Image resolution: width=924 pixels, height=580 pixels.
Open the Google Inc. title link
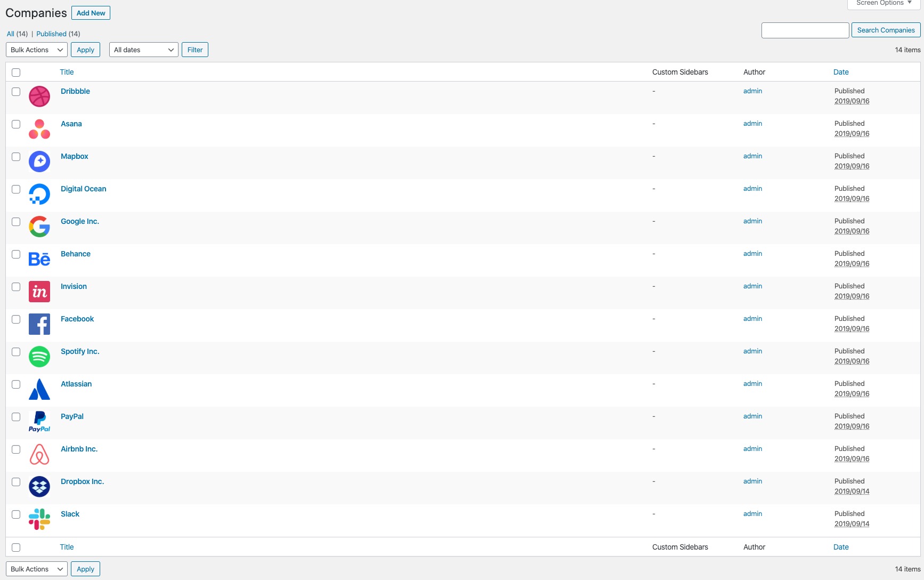80,221
